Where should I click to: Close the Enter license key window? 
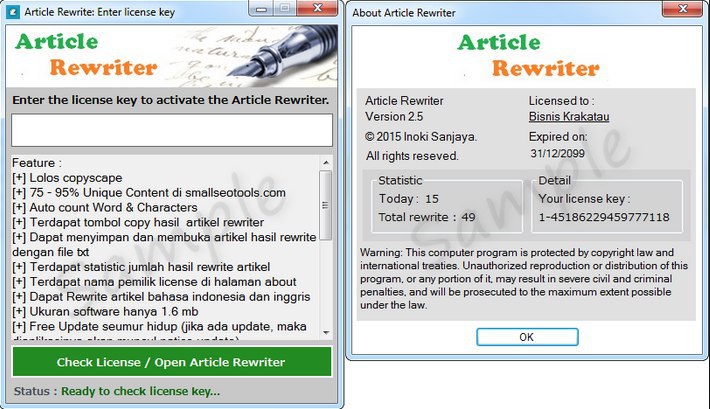tap(317, 8)
